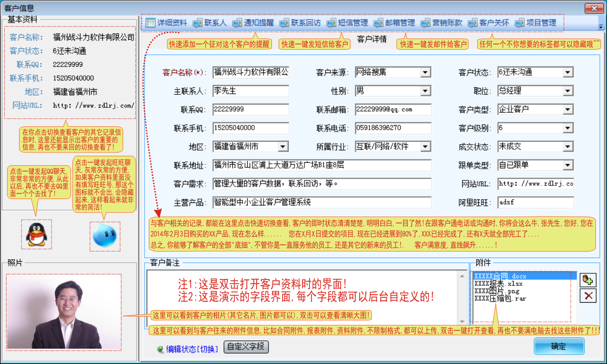Image resolution: width=607 pixels, height=364 pixels.
Task: Open the 项目管理 tab
Action: pyautogui.click(x=535, y=22)
